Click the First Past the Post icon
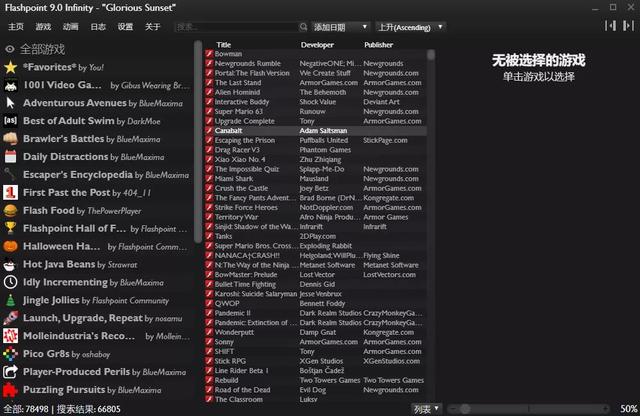This screenshot has width=640, height=416. coord(11,193)
